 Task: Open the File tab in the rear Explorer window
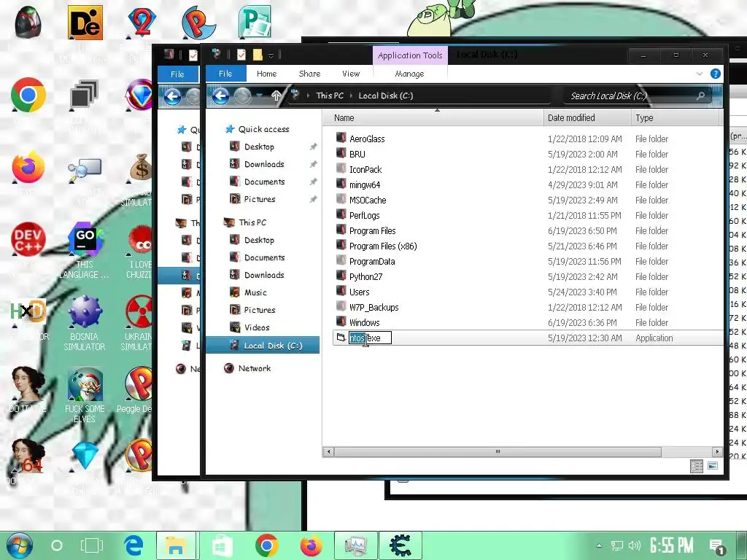tap(178, 74)
